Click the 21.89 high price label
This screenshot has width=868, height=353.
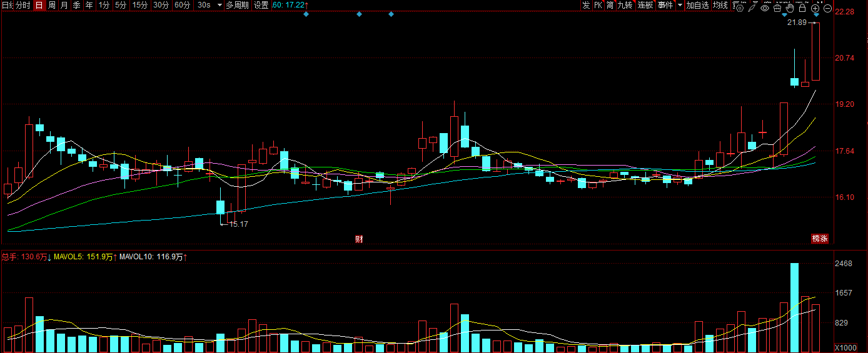(x=797, y=23)
